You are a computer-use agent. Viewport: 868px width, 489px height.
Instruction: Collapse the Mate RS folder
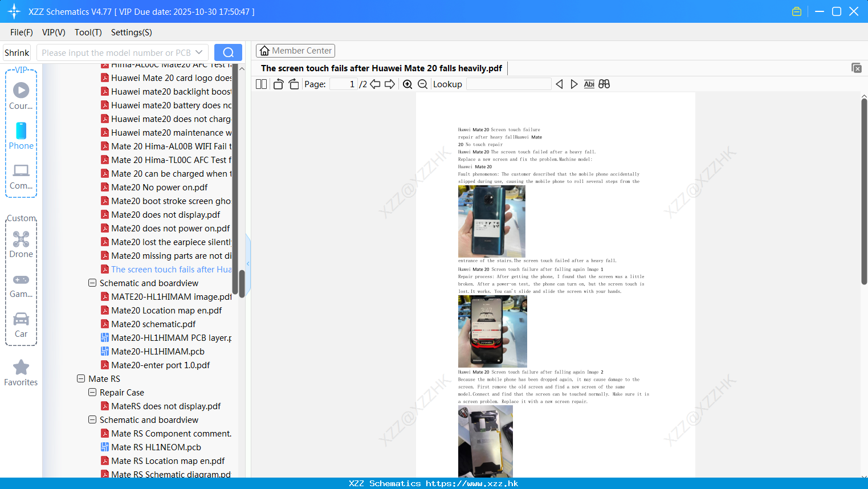(x=81, y=378)
